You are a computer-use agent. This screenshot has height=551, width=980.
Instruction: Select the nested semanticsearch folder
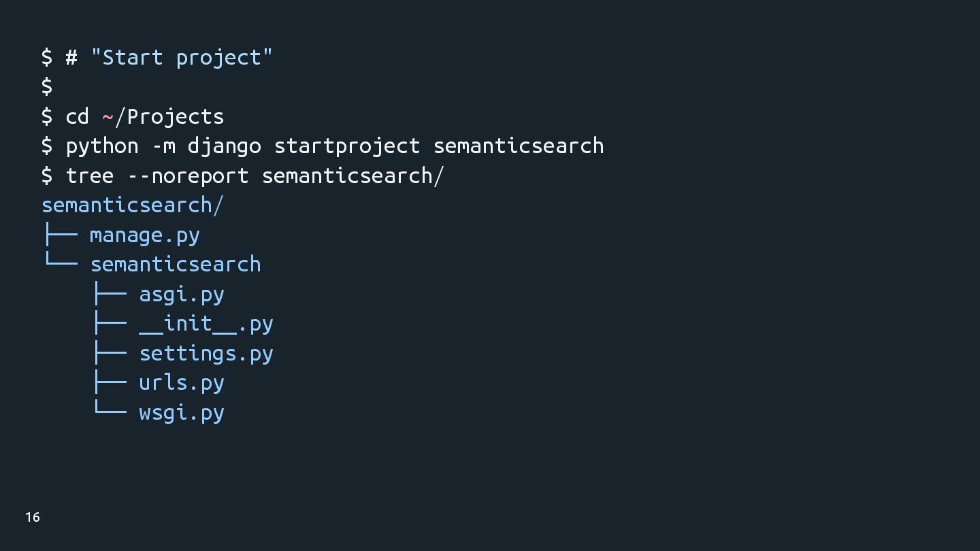pos(176,264)
